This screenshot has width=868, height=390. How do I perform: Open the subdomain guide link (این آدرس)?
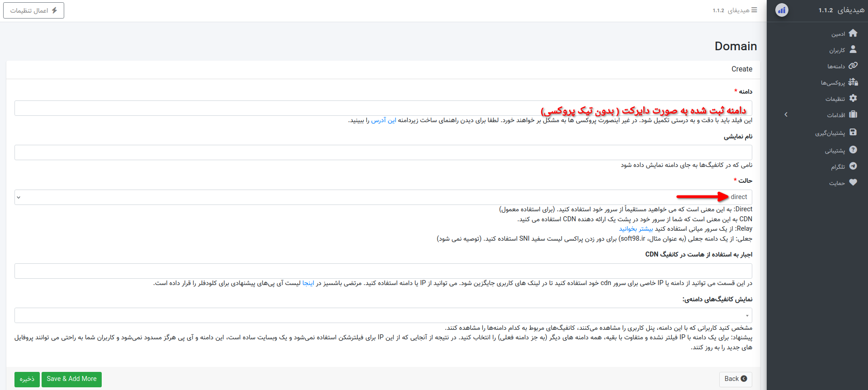click(383, 120)
